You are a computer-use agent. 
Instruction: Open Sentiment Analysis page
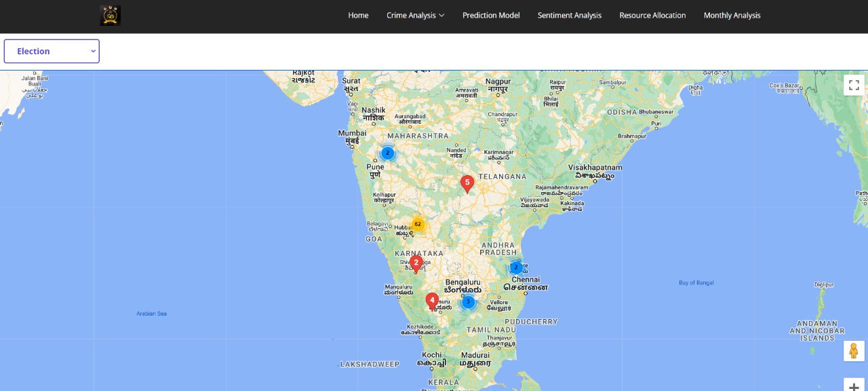coord(570,15)
